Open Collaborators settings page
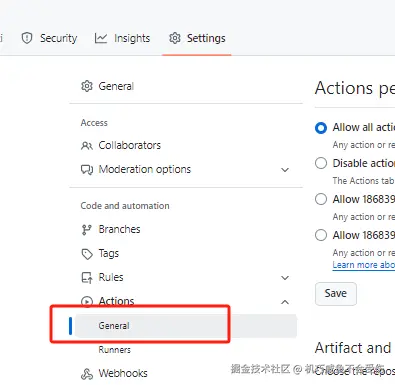The image size is (395, 385). (x=185, y=145)
